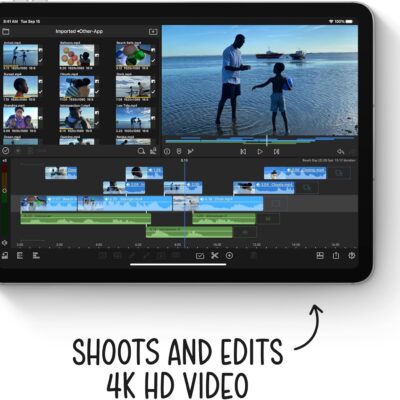Tap the checkmark beside the man with camera thumbnail
This screenshot has width=400, height=400.
point(97,123)
